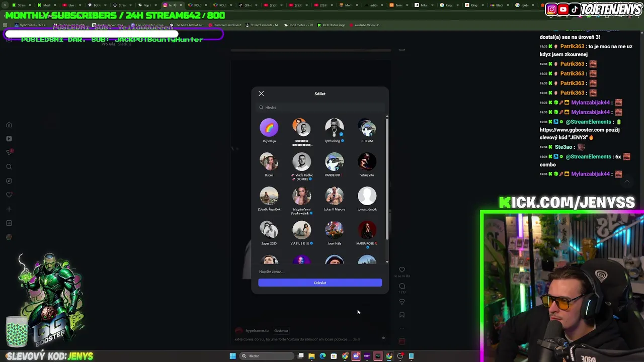Like the reel with heart icon

(x=402, y=270)
